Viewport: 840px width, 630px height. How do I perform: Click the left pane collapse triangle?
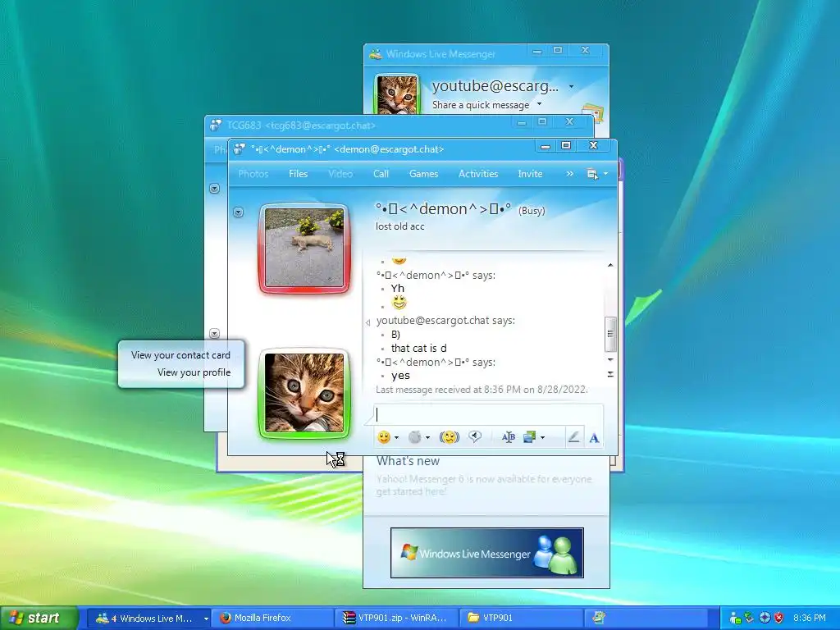[367, 322]
